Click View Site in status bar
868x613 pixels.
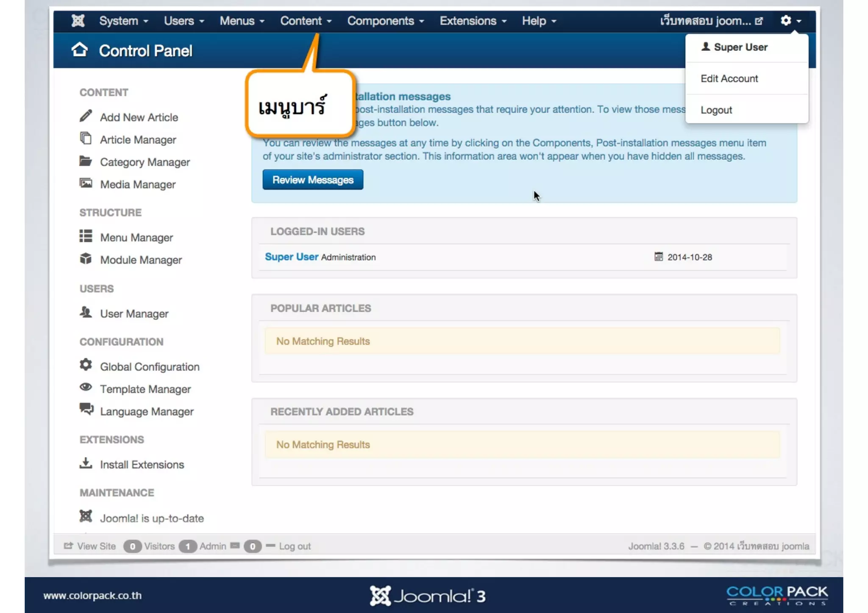96,546
